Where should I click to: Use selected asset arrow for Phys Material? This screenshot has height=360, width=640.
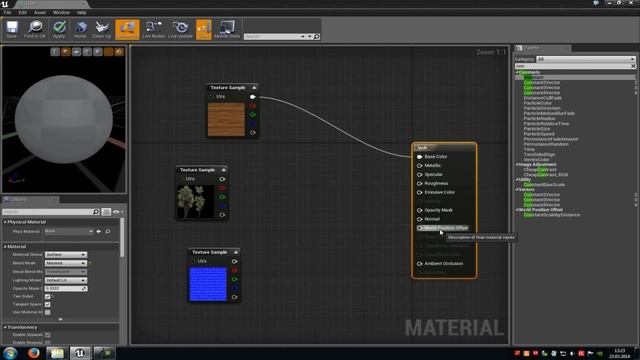point(99,231)
